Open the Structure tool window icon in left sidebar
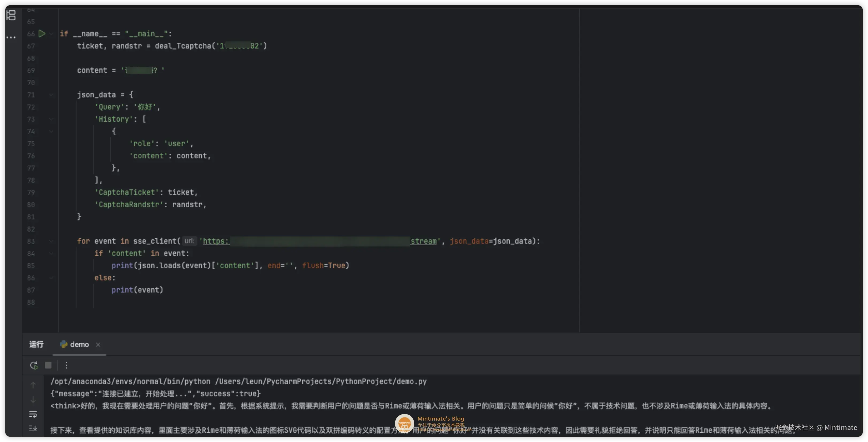Screen dimensions: 868x442 click(x=11, y=15)
